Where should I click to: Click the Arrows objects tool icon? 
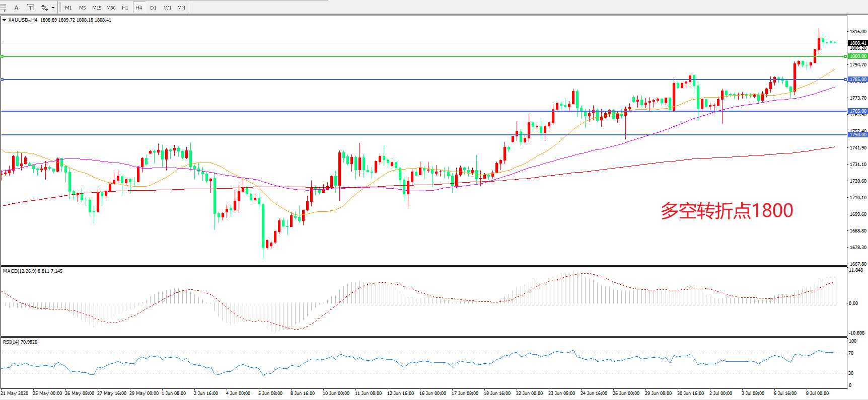pyautogui.click(x=44, y=8)
